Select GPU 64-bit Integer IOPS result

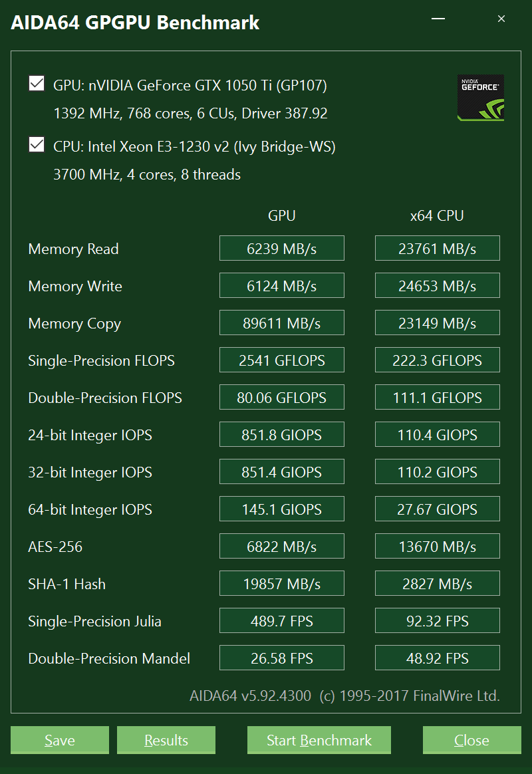(x=282, y=509)
